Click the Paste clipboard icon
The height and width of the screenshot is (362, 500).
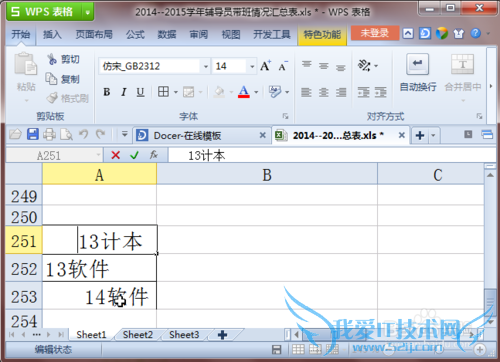pos(25,64)
